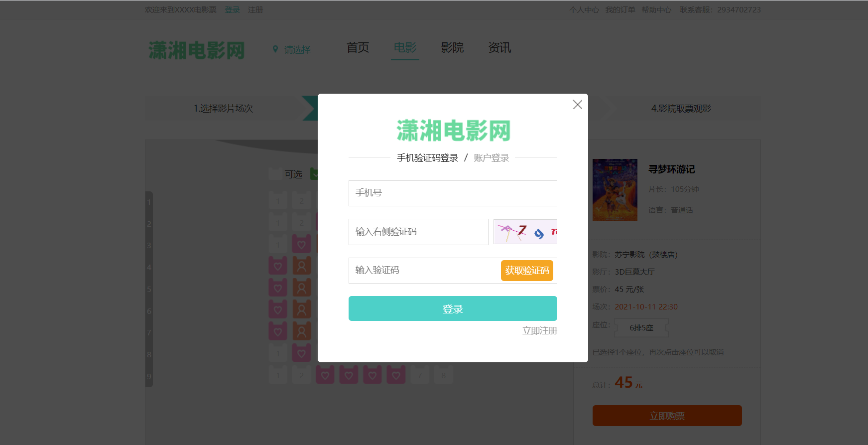This screenshot has height=445, width=868.
Task: Open the 资讯 navigation item
Action: [499, 48]
